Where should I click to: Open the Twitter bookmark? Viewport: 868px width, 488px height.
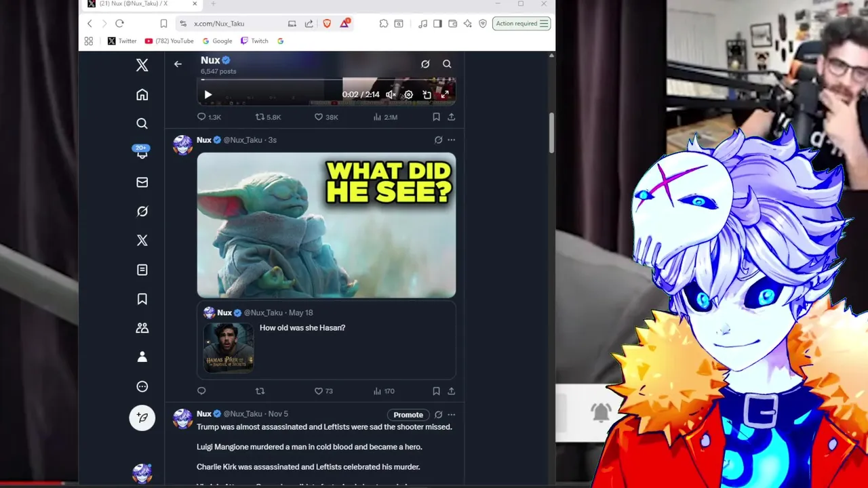tap(122, 41)
